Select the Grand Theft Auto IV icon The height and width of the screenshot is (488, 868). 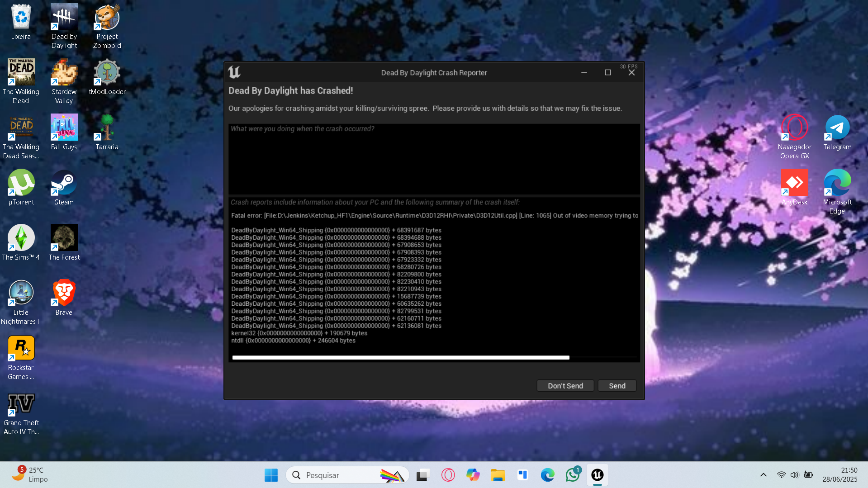pyautogui.click(x=21, y=412)
